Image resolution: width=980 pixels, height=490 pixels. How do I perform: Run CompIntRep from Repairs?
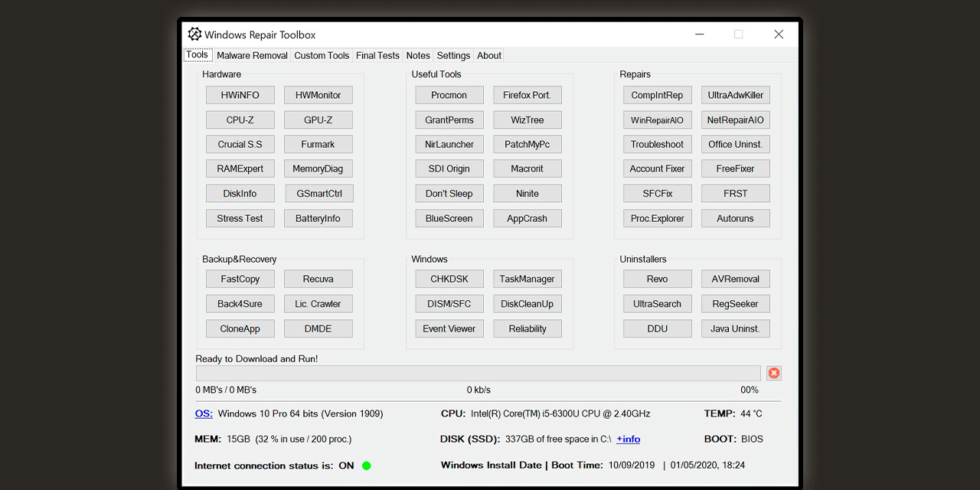(658, 95)
